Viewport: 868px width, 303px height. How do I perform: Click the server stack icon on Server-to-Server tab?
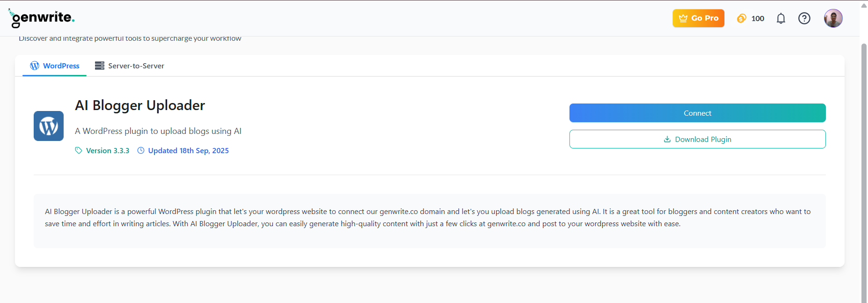click(100, 66)
